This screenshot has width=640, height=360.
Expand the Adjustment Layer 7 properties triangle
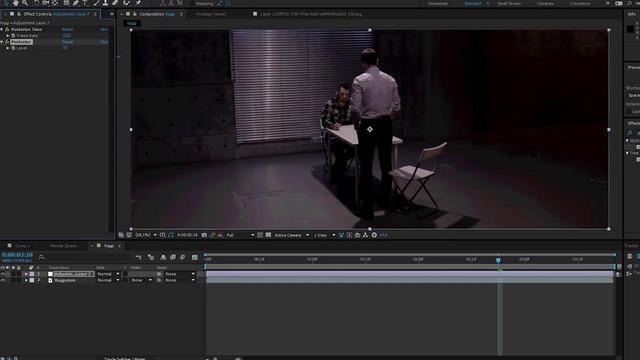click(x=26, y=274)
